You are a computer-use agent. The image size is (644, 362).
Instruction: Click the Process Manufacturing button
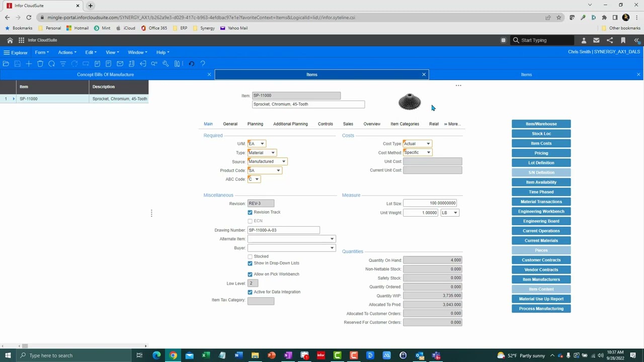pyautogui.click(x=541, y=309)
